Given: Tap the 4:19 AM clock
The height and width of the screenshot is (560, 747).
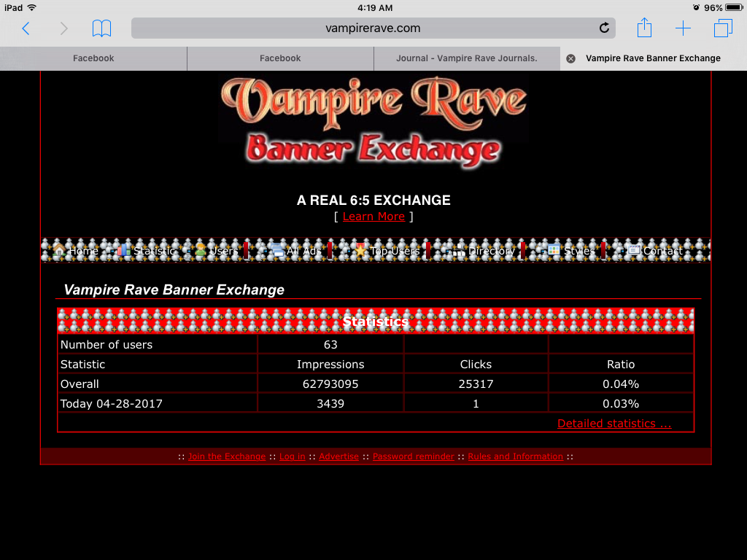Looking at the screenshot, I should click(375, 7).
